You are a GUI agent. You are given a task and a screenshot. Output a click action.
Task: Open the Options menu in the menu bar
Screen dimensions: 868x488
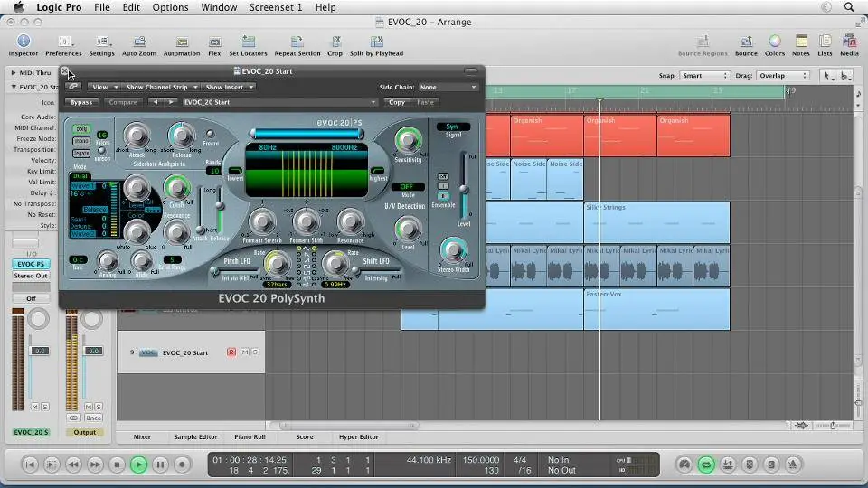point(170,7)
